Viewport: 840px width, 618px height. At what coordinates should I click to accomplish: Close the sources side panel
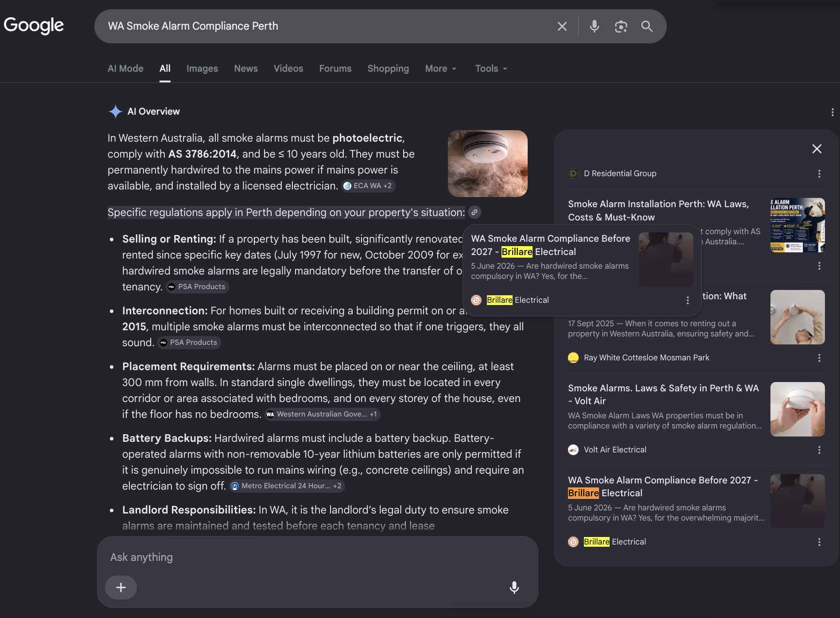pyautogui.click(x=817, y=149)
